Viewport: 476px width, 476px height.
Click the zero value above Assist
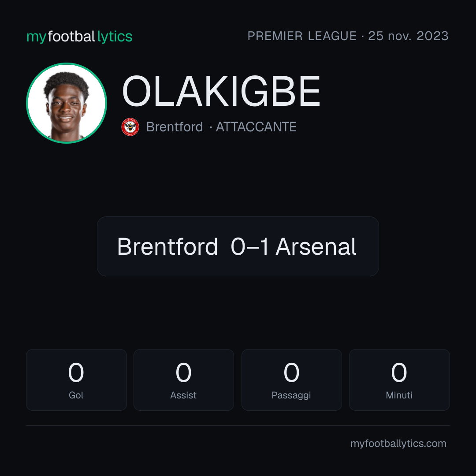[183, 372]
